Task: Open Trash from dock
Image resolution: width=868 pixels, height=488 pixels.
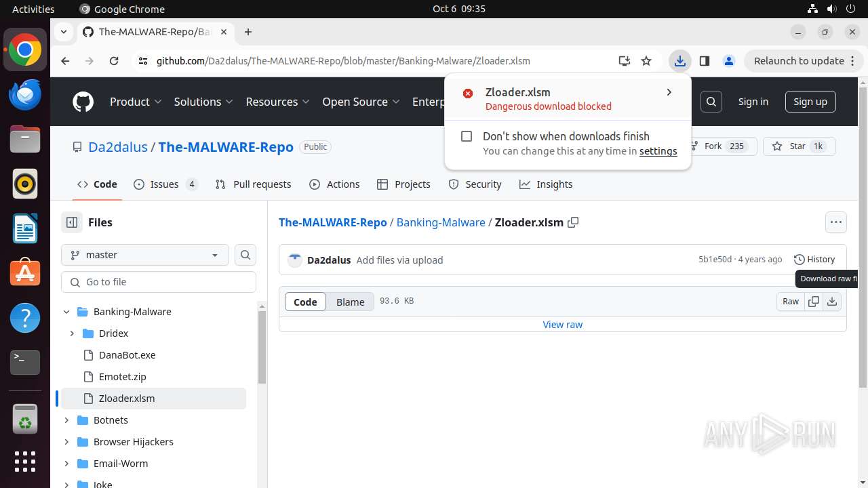Action: [x=25, y=419]
